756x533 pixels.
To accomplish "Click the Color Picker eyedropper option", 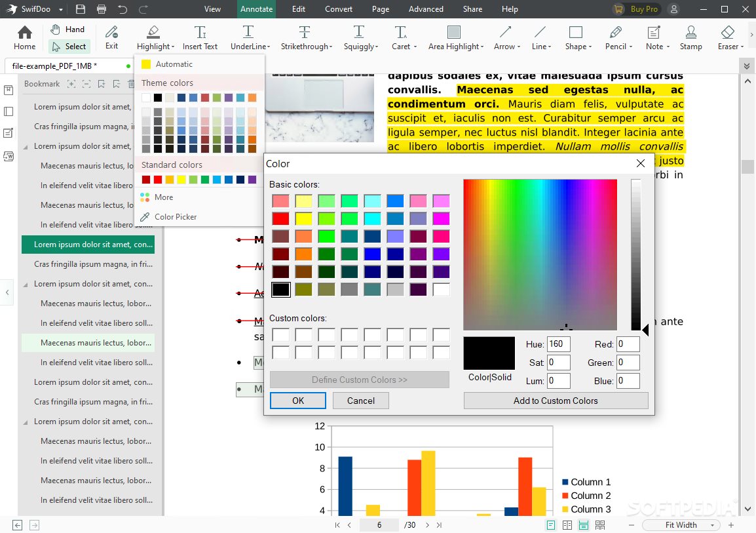I will [168, 217].
